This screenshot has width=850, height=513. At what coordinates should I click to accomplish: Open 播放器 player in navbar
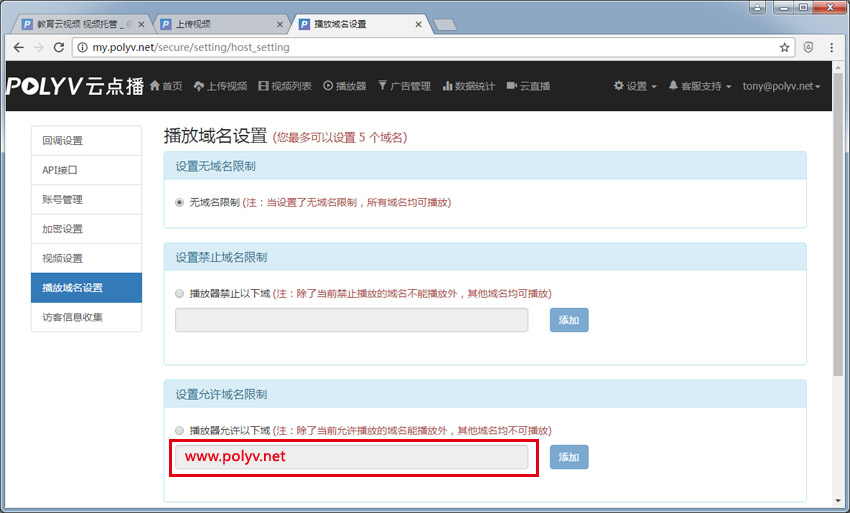point(345,86)
